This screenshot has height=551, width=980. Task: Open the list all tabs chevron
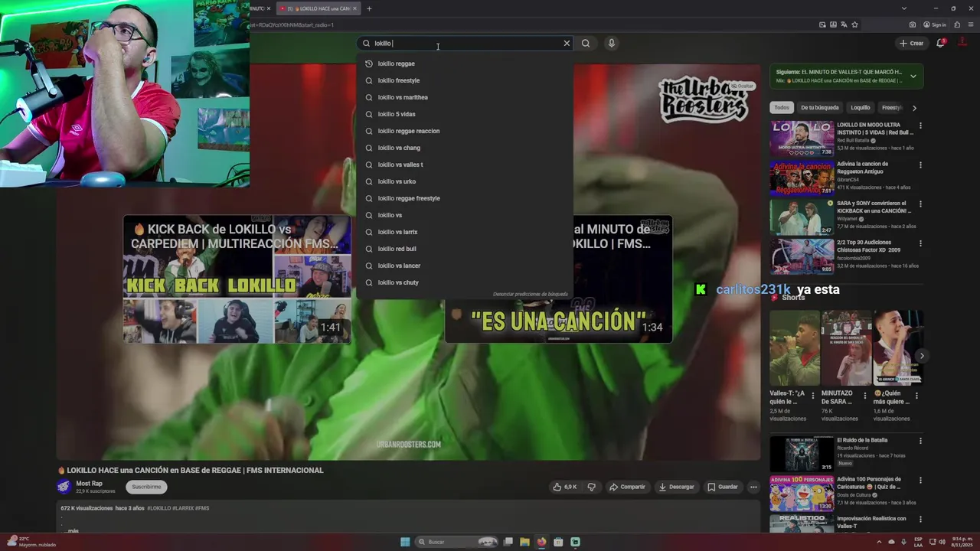(x=903, y=8)
